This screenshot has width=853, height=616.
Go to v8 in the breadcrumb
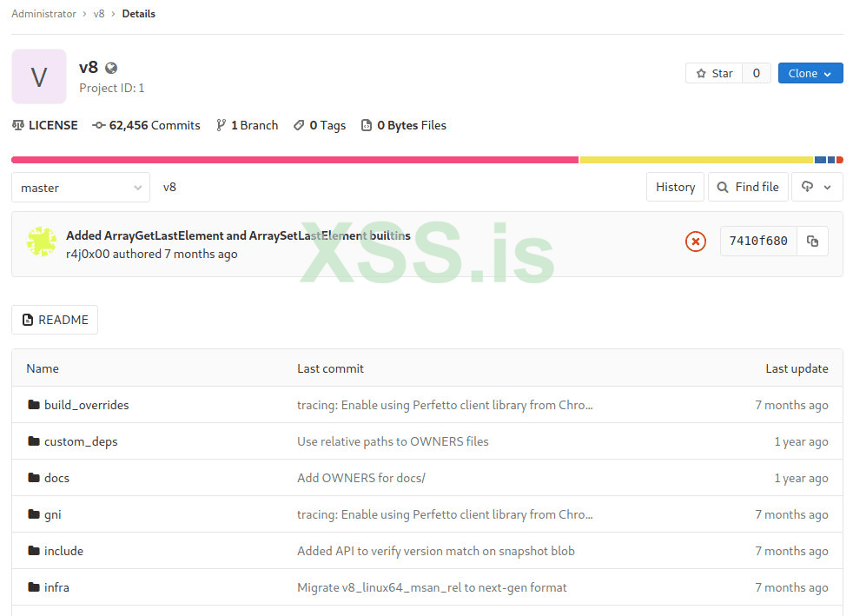point(99,14)
